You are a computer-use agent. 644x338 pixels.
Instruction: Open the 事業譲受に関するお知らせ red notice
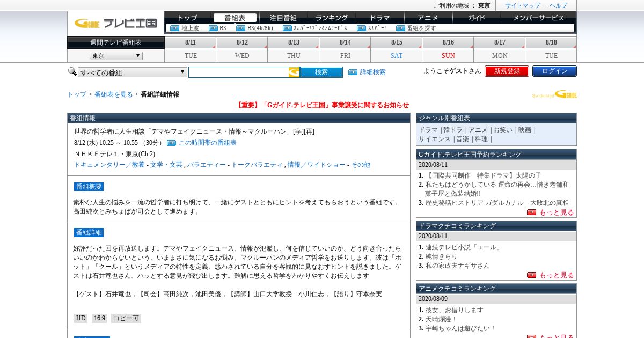click(323, 105)
